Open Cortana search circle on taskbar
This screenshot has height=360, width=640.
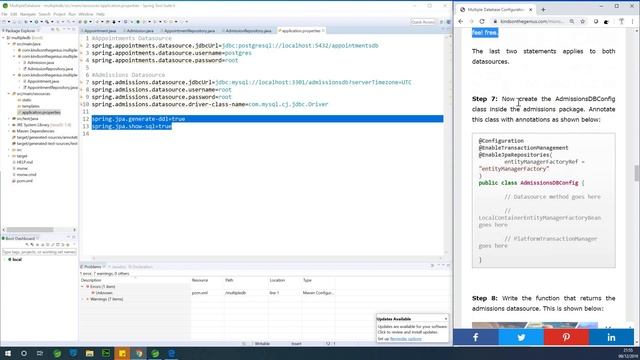click(24, 353)
